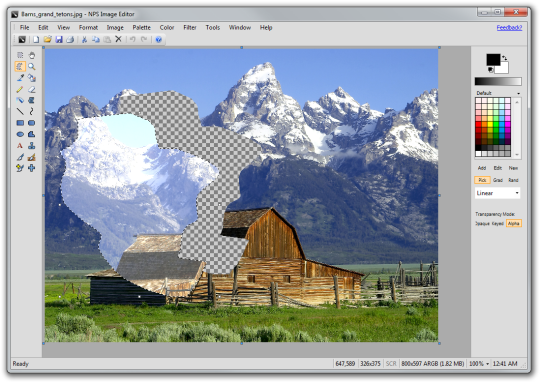This screenshot has height=382, width=540.
Task: Open the Default palette dropdown arrow
Action: pos(518,93)
